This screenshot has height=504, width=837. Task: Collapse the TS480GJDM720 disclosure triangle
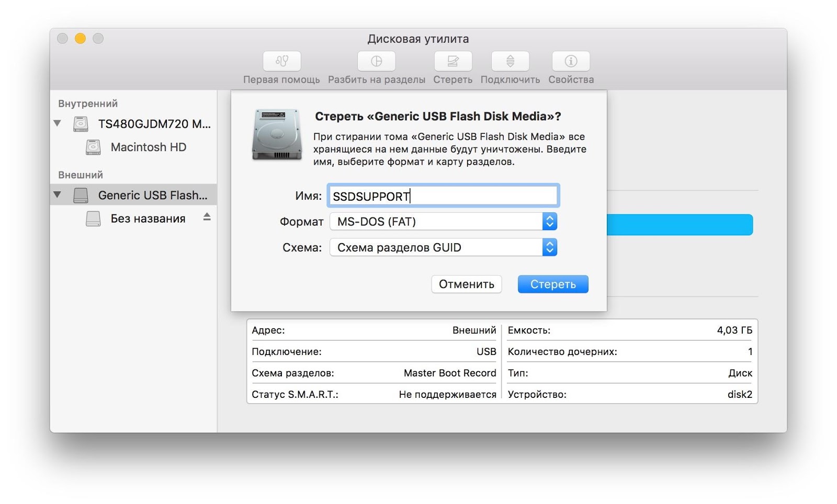tap(58, 124)
